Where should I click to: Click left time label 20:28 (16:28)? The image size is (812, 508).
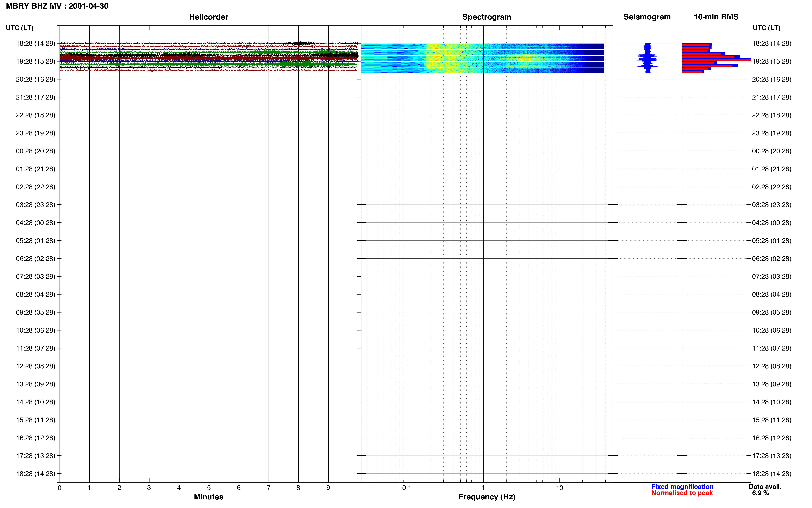(35, 79)
